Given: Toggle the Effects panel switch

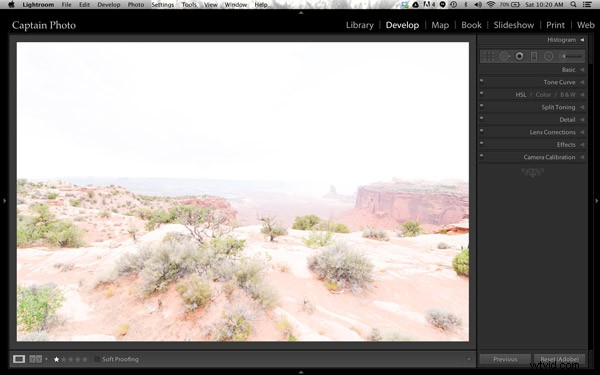Looking at the screenshot, I should (481, 143).
